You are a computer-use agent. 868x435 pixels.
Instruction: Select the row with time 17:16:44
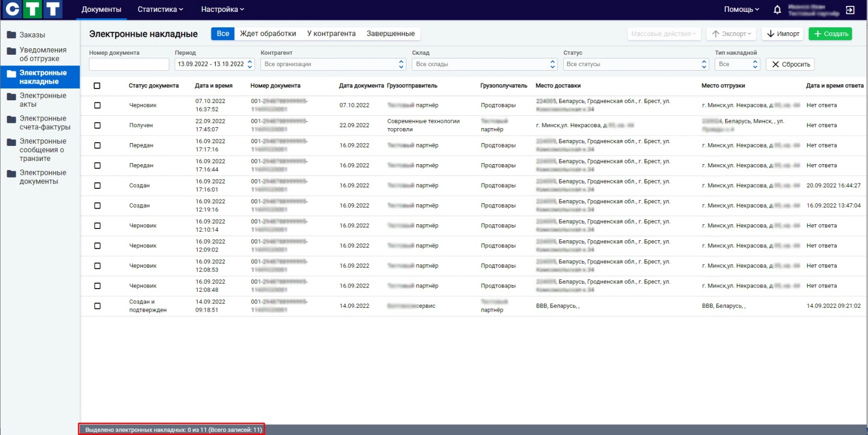[97, 166]
